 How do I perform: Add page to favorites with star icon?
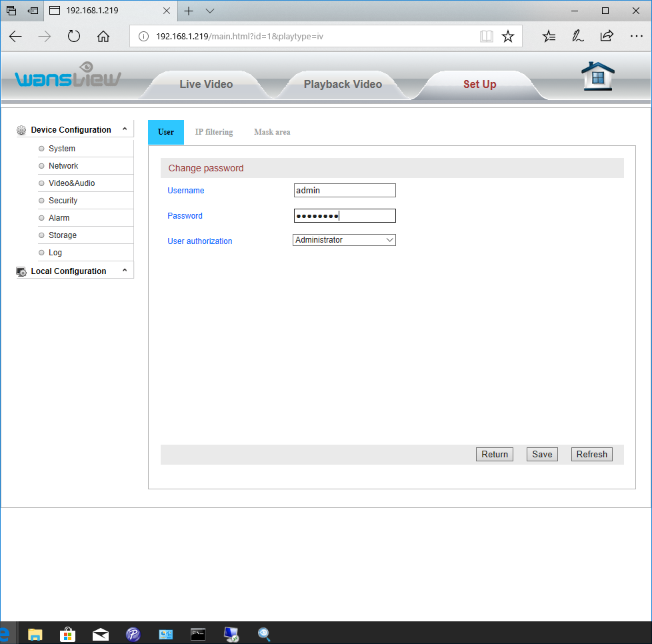tap(508, 37)
